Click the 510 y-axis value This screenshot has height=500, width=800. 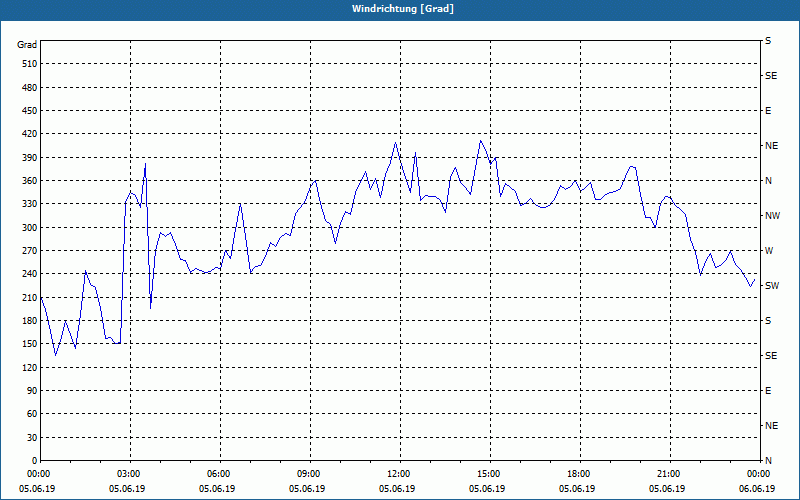point(30,64)
